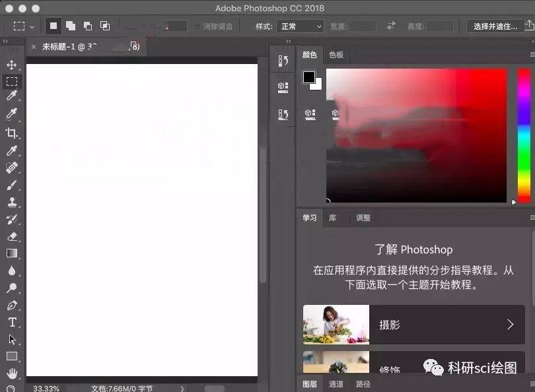This screenshot has height=392, width=535.
Task: Select the Blur droplet tool
Action: coord(12,271)
